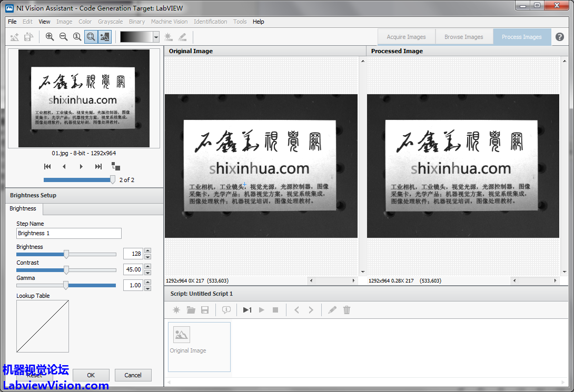Increase the Brightness value with up arrow
The height and width of the screenshot is (392, 574).
point(147,251)
